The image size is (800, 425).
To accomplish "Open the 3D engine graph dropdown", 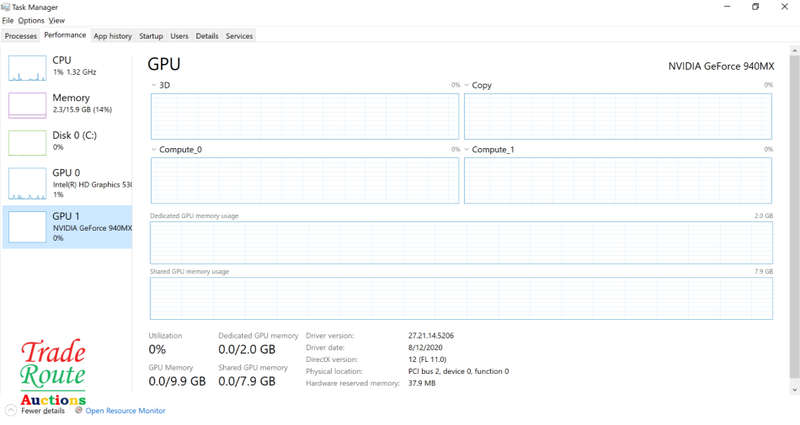I will click(x=154, y=85).
